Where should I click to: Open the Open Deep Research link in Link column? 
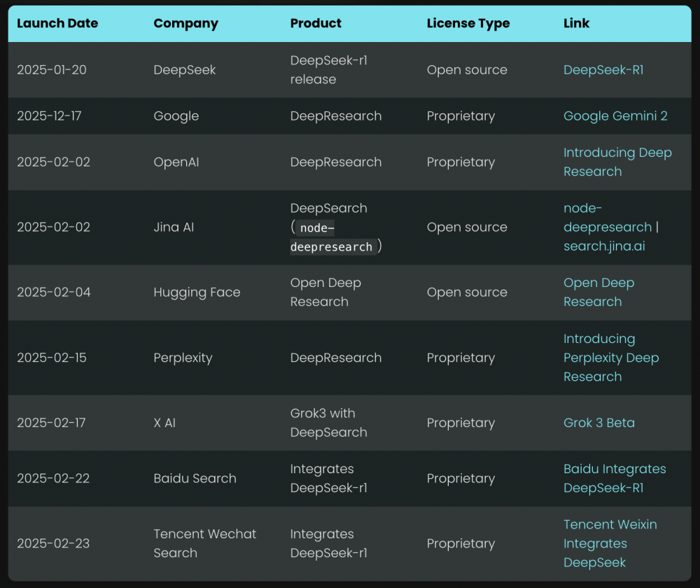(598, 292)
